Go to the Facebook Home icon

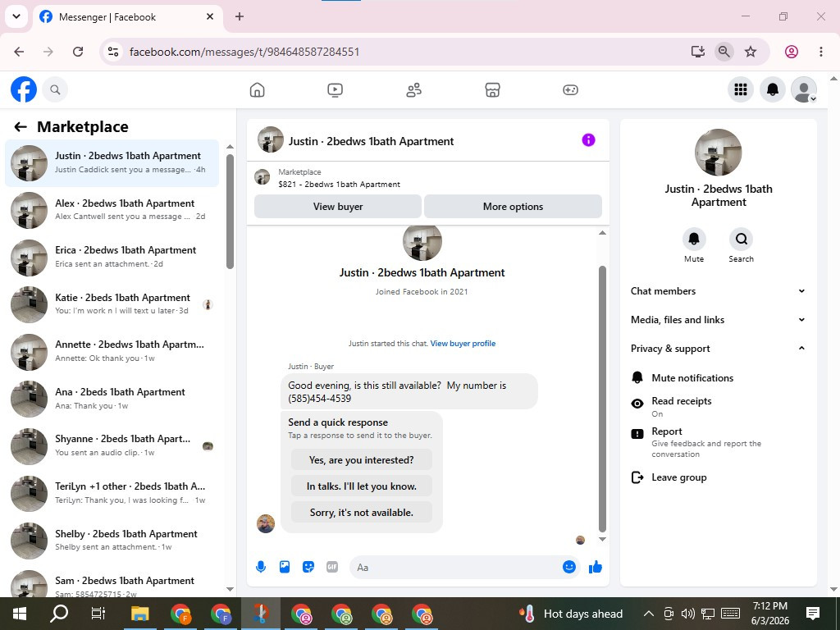257,90
